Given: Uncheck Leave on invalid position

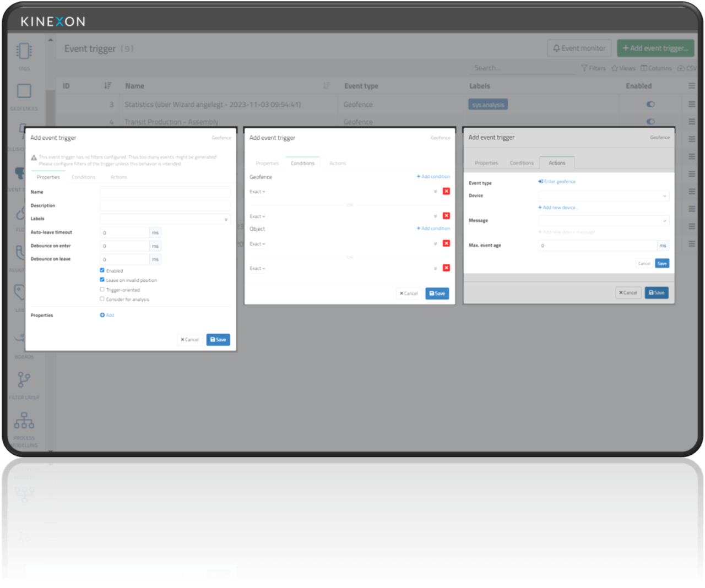Looking at the screenshot, I should [102, 280].
